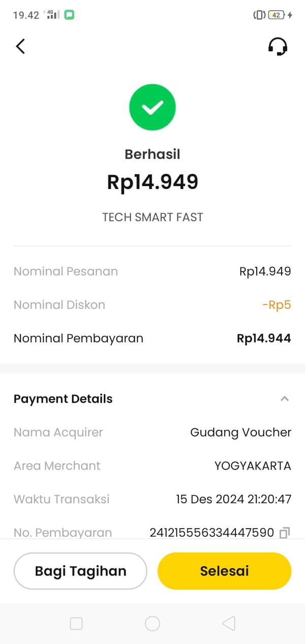Tap the Rp14.949 total amount
305x644 pixels.
click(152, 182)
